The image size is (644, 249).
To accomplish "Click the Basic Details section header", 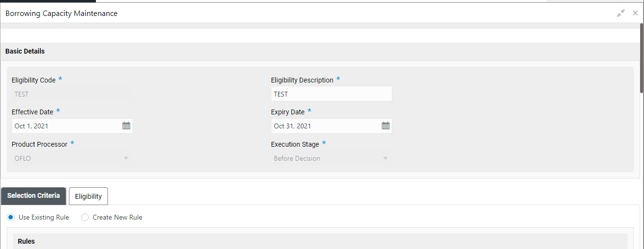I will (x=25, y=52).
